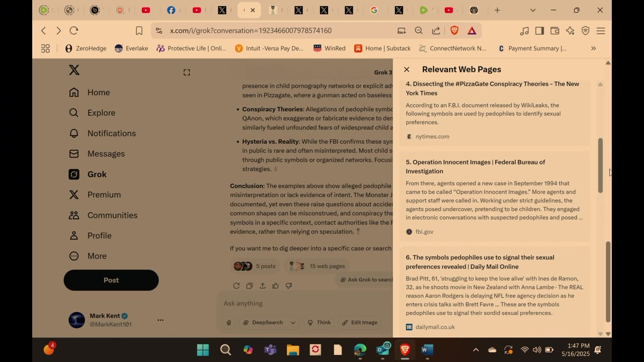The height and width of the screenshot is (362, 644).
Task: Open a new browser tab
Action: click(497, 10)
